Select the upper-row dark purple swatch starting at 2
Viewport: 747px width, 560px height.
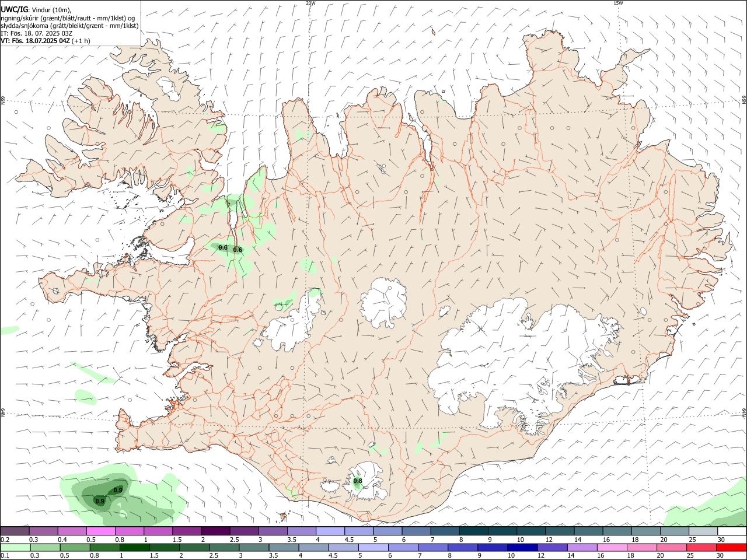pyautogui.click(x=215, y=531)
